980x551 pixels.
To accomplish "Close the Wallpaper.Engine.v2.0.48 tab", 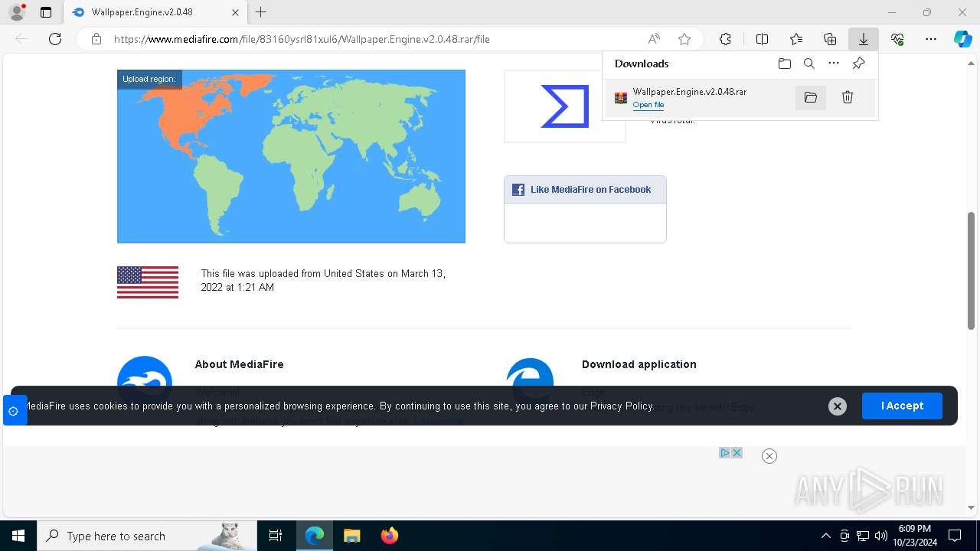I will pos(235,12).
